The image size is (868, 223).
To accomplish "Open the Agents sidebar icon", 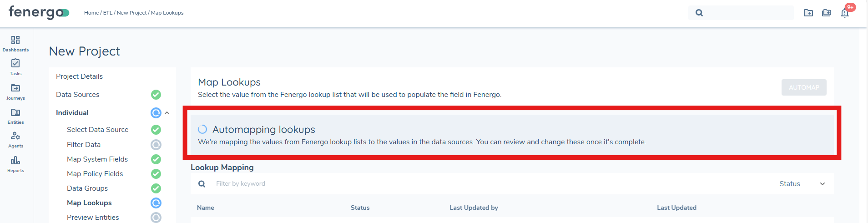I will 15,139.
